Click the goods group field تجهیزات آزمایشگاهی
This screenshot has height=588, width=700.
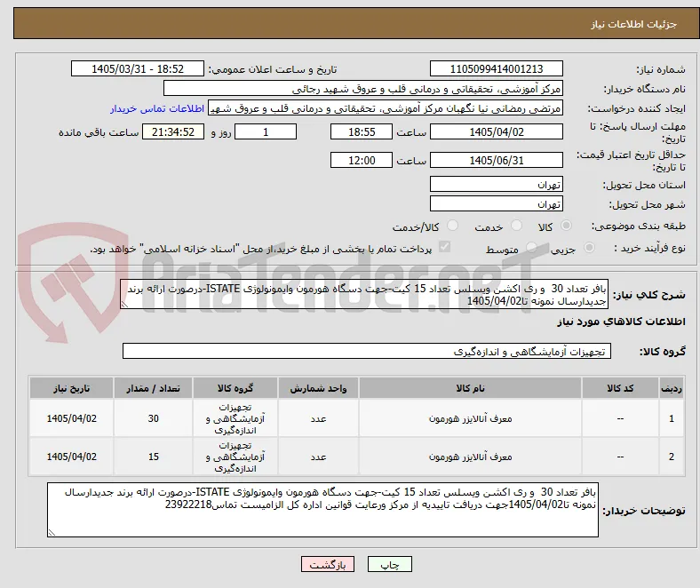[x=367, y=351]
